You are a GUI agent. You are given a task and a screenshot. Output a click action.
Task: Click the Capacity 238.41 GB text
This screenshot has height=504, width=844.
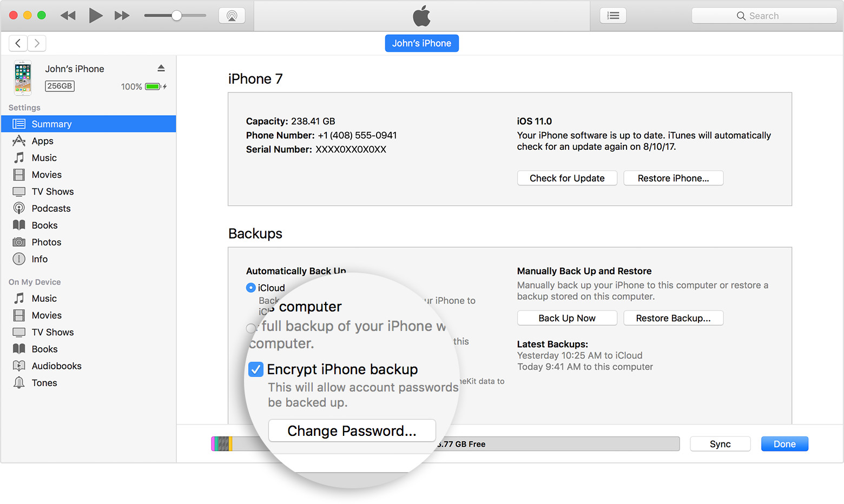pyautogui.click(x=291, y=121)
